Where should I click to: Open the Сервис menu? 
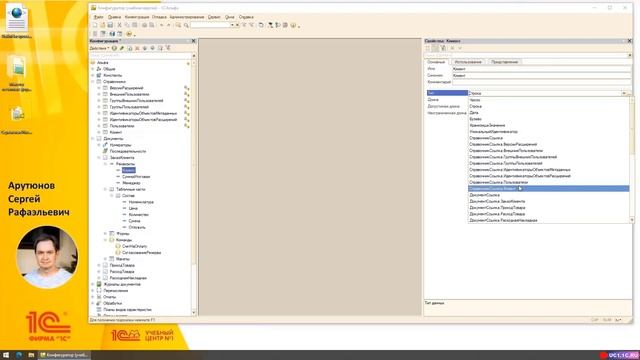coord(214,17)
